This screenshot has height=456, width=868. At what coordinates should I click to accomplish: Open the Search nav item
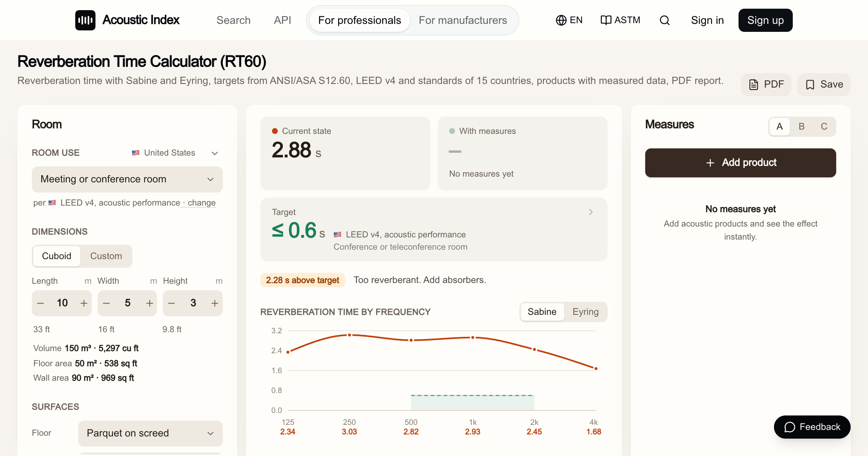(234, 20)
